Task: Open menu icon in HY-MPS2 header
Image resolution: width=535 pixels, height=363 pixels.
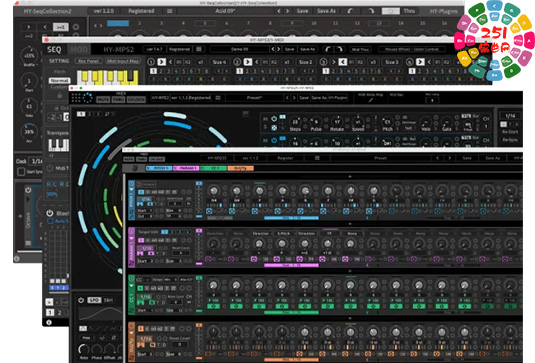Action: point(199,49)
